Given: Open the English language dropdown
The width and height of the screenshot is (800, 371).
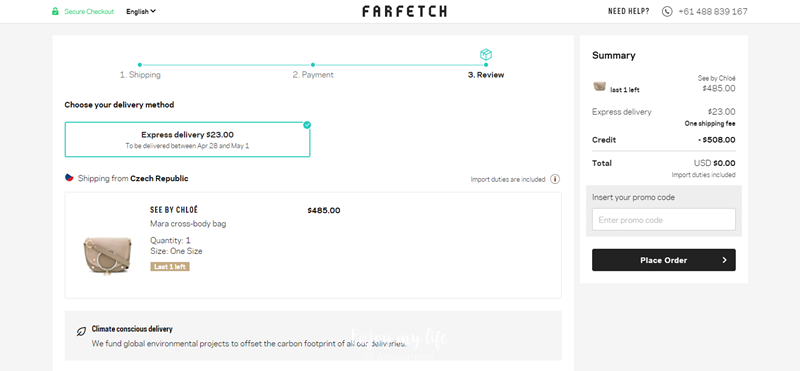Looking at the screenshot, I should [141, 11].
